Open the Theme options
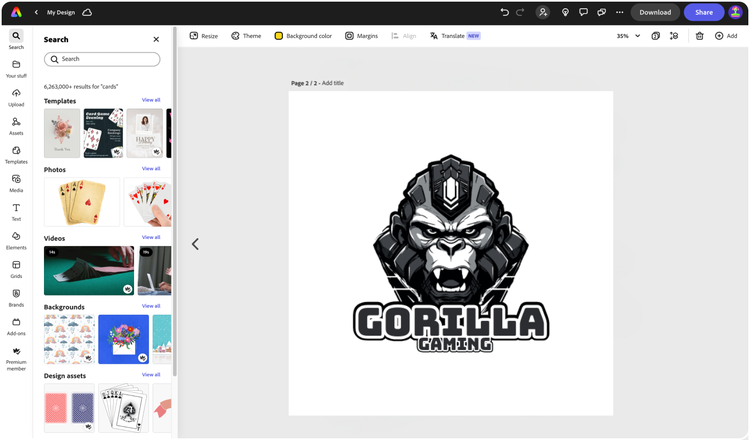The height and width of the screenshot is (440, 750). point(246,36)
